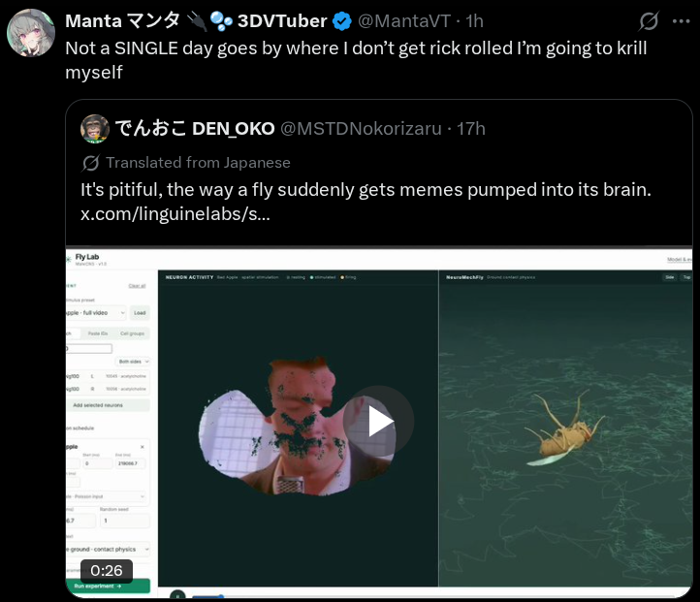Open Manta's profile avatar

(x=31, y=33)
